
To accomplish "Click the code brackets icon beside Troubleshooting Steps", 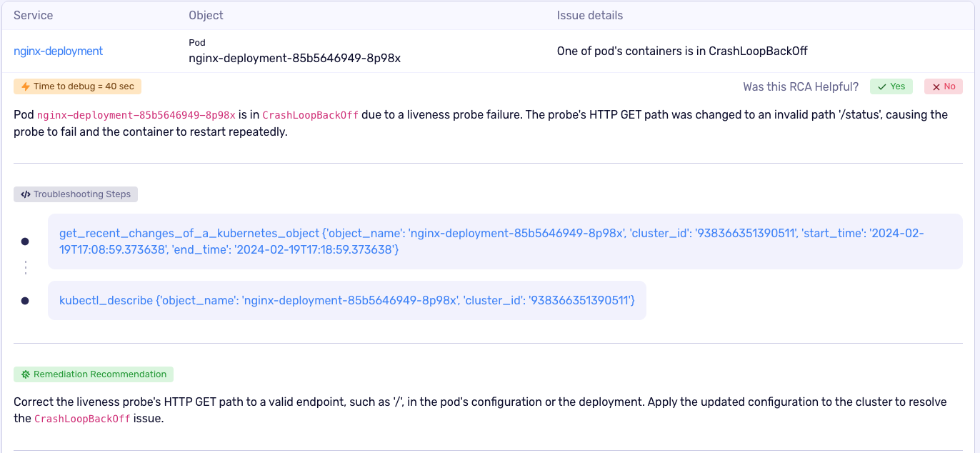I will click(25, 194).
